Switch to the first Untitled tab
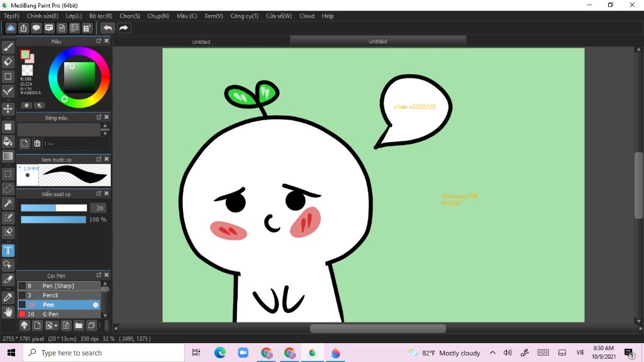 [x=201, y=41]
